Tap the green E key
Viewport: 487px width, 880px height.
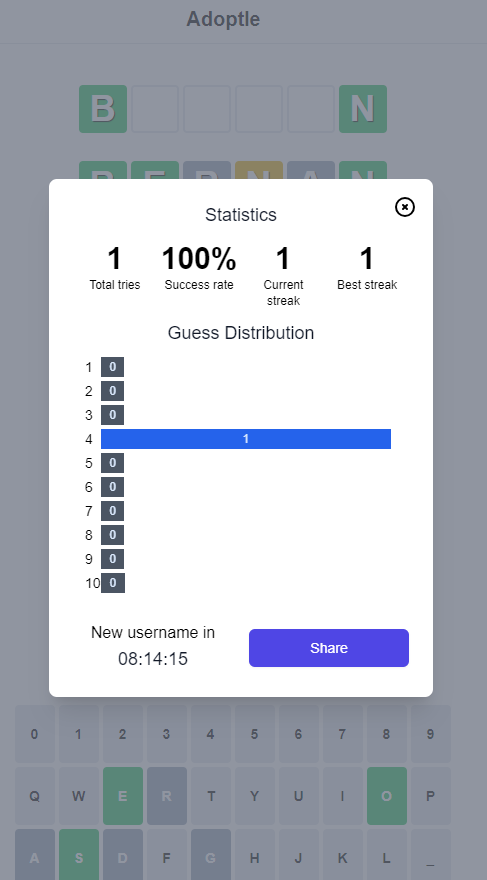click(x=123, y=796)
